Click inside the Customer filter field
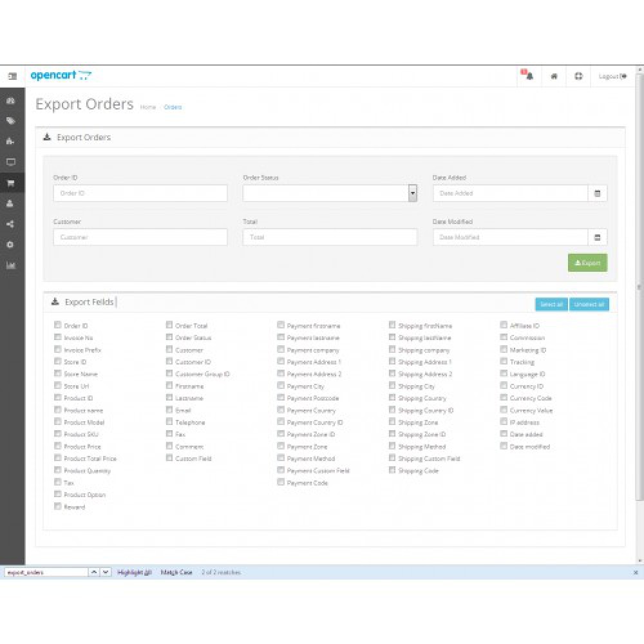Image resolution: width=644 pixels, height=644 pixels. point(140,237)
